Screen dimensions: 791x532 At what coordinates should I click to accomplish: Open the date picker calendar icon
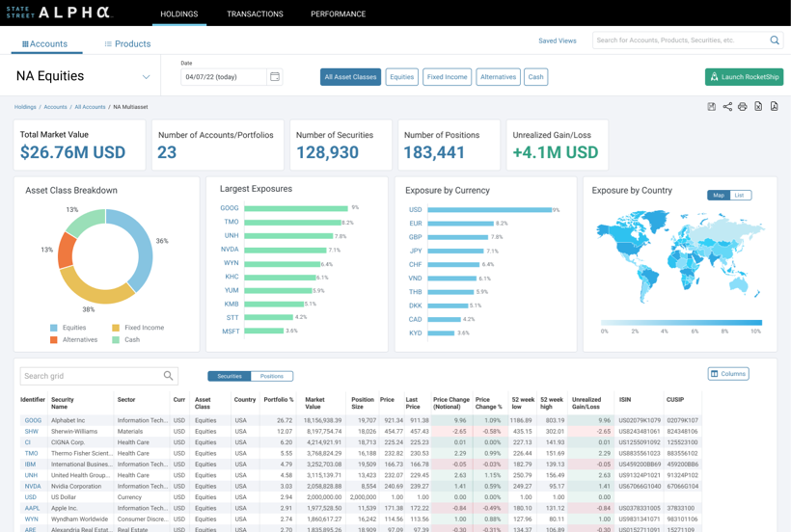[x=275, y=77]
